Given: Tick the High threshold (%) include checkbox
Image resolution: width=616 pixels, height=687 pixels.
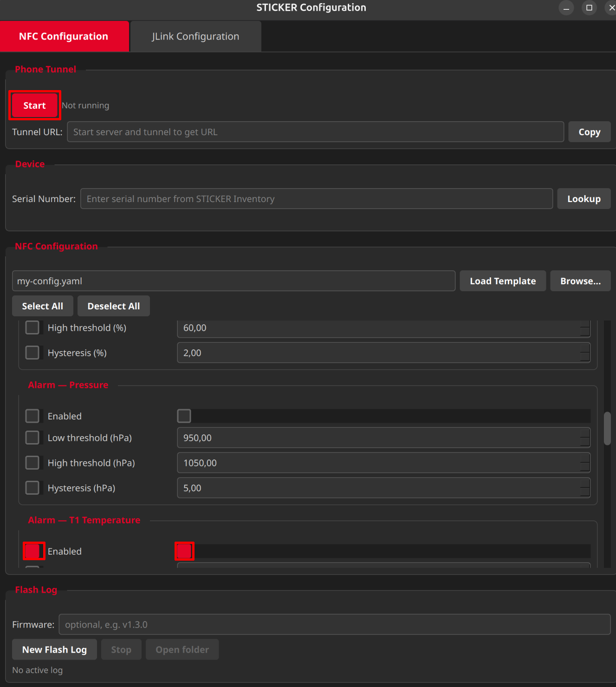Looking at the screenshot, I should pyautogui.click(x=32, y=327).
